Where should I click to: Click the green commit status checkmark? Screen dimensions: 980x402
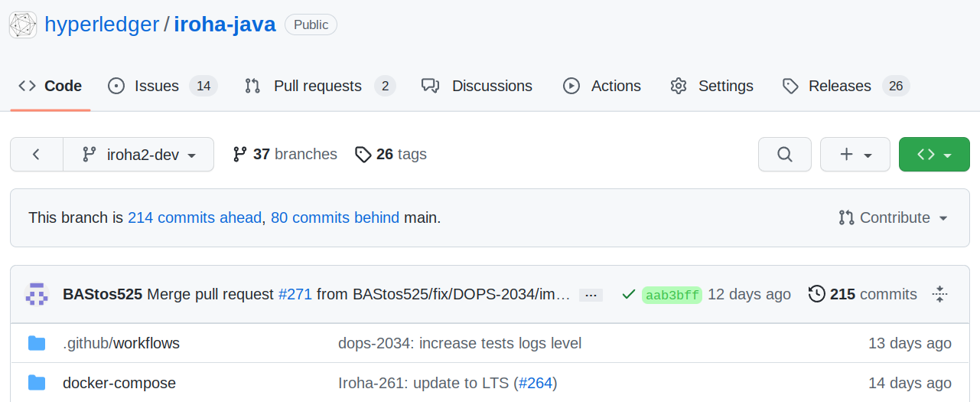coord(629,294)
